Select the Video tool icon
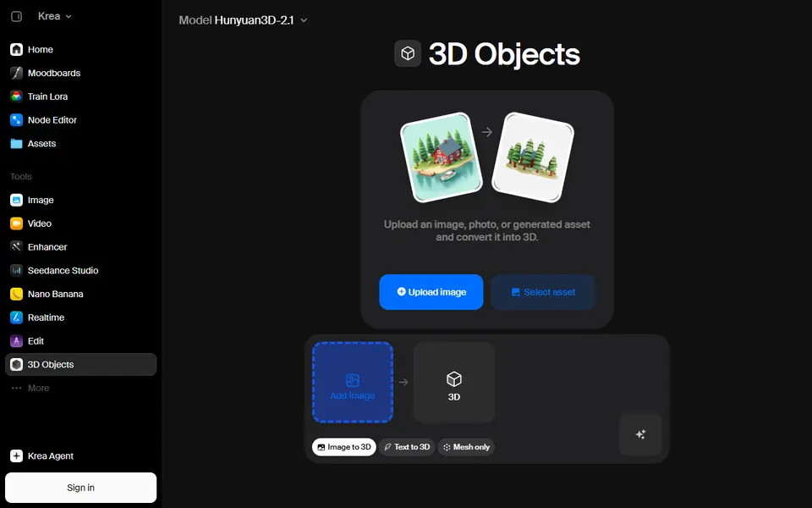 pos(17,224)
